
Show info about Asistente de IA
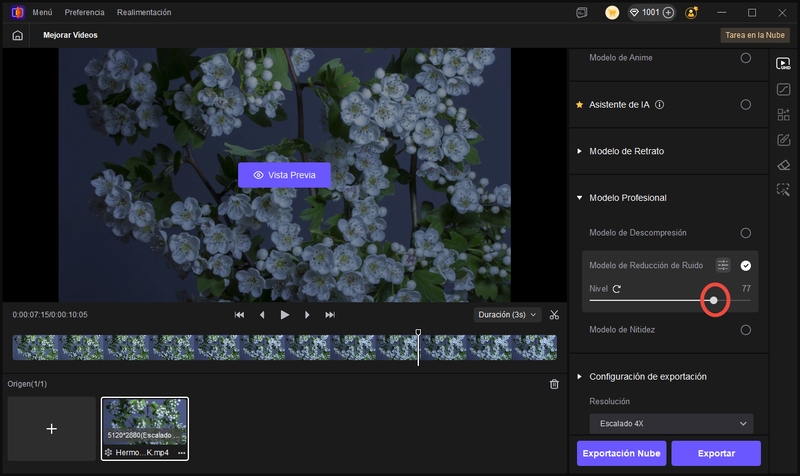click(x=659, y=105)
